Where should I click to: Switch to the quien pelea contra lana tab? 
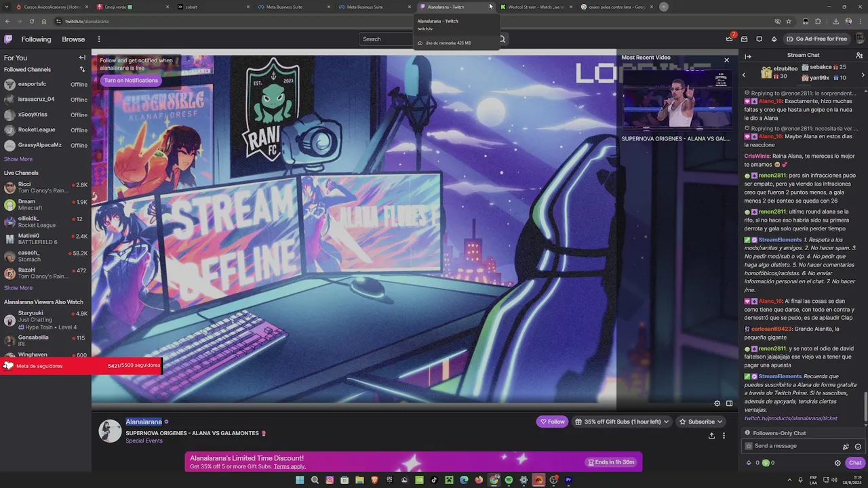616,7
